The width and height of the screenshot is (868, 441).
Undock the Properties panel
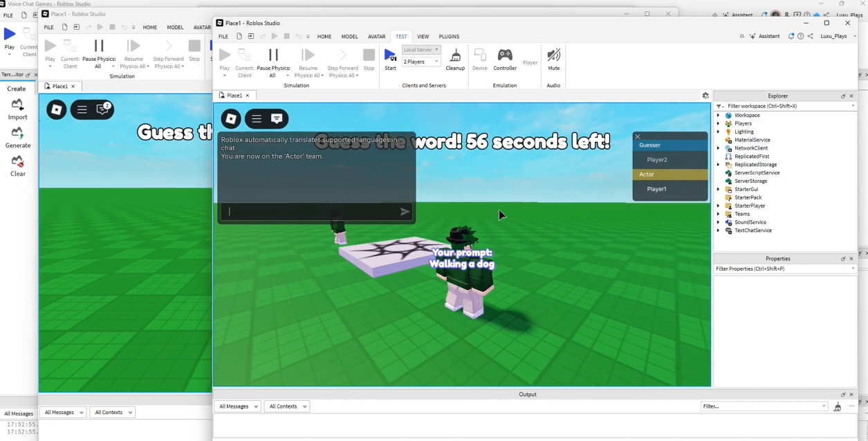[x=843, y=259]
